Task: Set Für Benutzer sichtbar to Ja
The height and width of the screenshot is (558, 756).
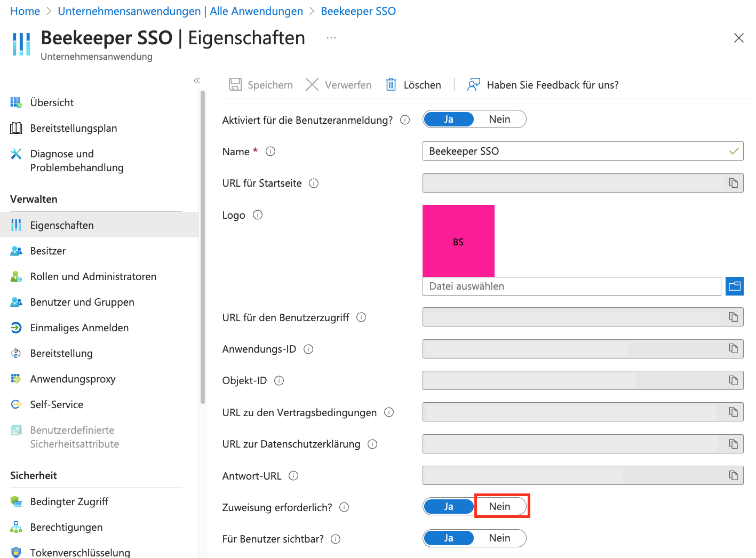Action: pyautogui.click(x=449, y=538)
